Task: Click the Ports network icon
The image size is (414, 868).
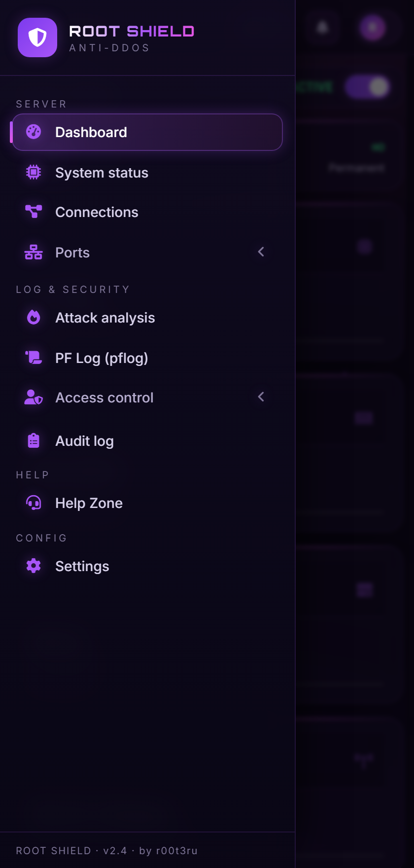Action: point(34,252)
